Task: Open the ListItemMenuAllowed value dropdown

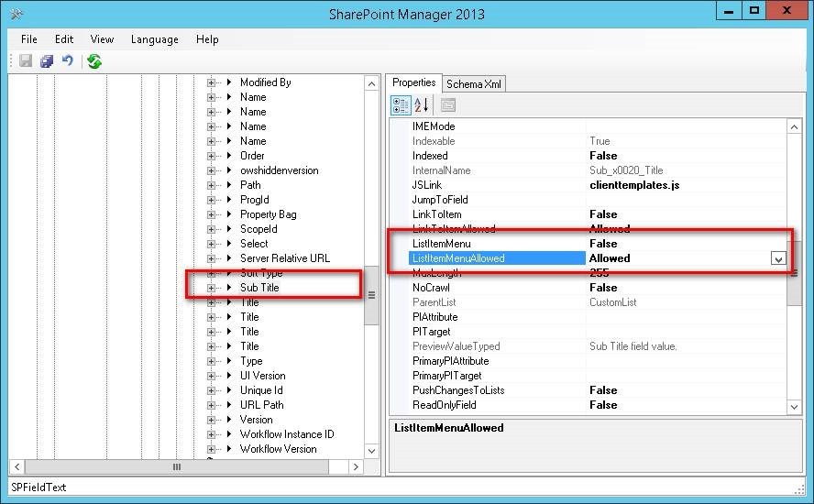Action: pos(777,258)
